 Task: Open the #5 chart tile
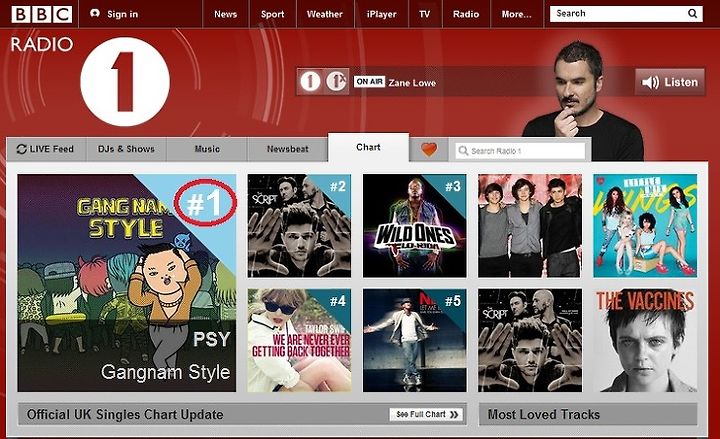coord(415,340)
